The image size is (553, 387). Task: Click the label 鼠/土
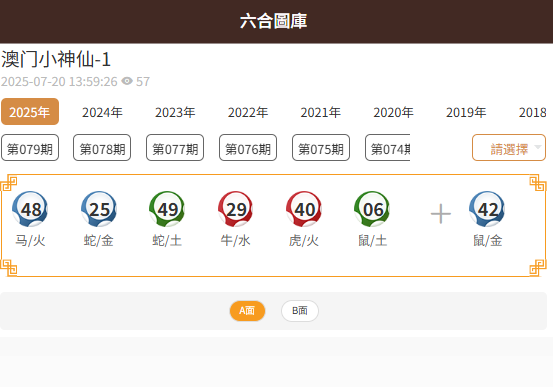tap(372, 241)
